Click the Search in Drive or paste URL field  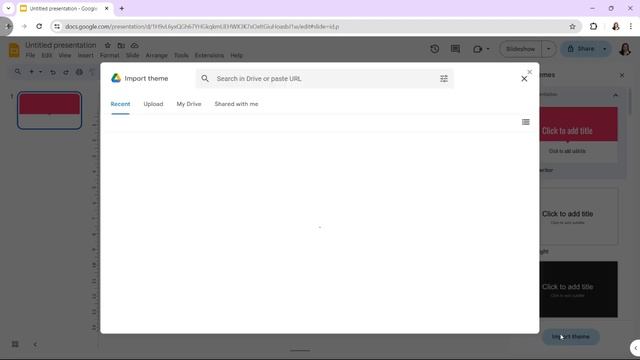click(x=324, y=79)
